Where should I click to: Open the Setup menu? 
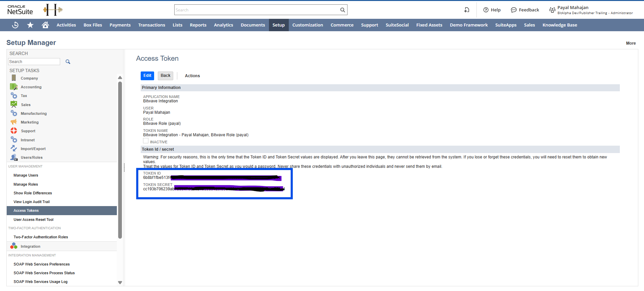click(x=279, y=25)
